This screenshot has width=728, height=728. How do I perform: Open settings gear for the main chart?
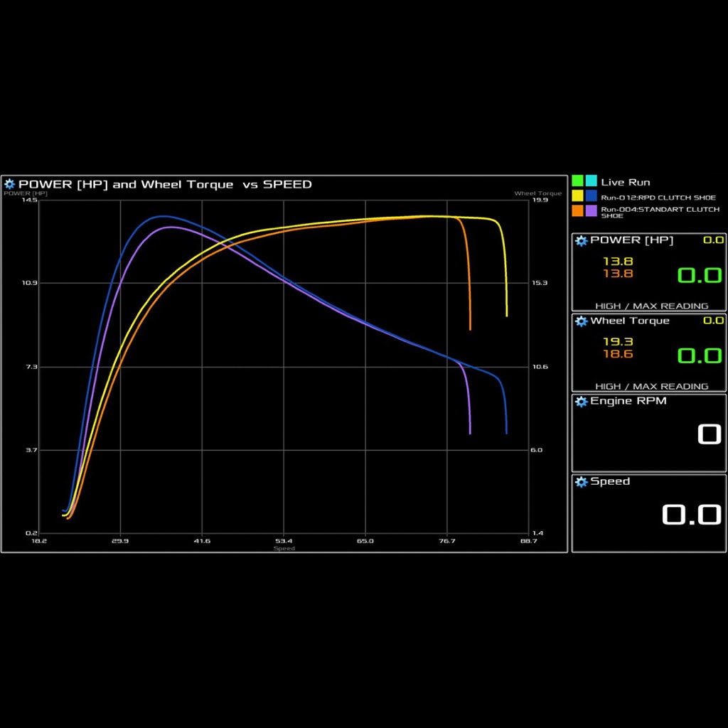click(x=10, y=184)
